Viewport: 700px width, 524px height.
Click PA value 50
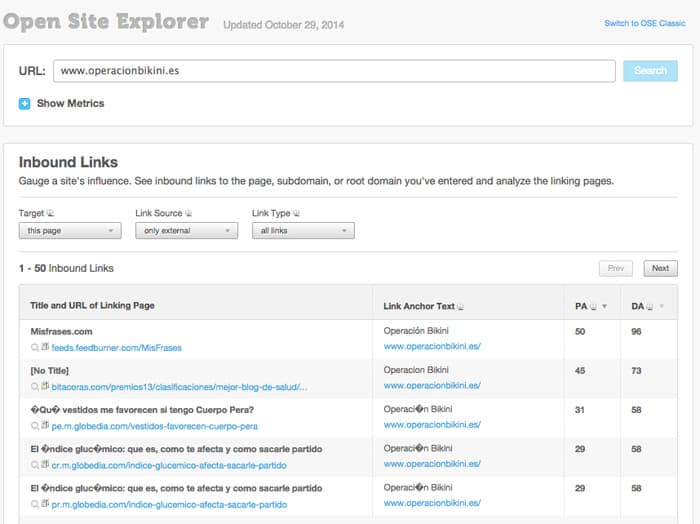coord(580,332)
